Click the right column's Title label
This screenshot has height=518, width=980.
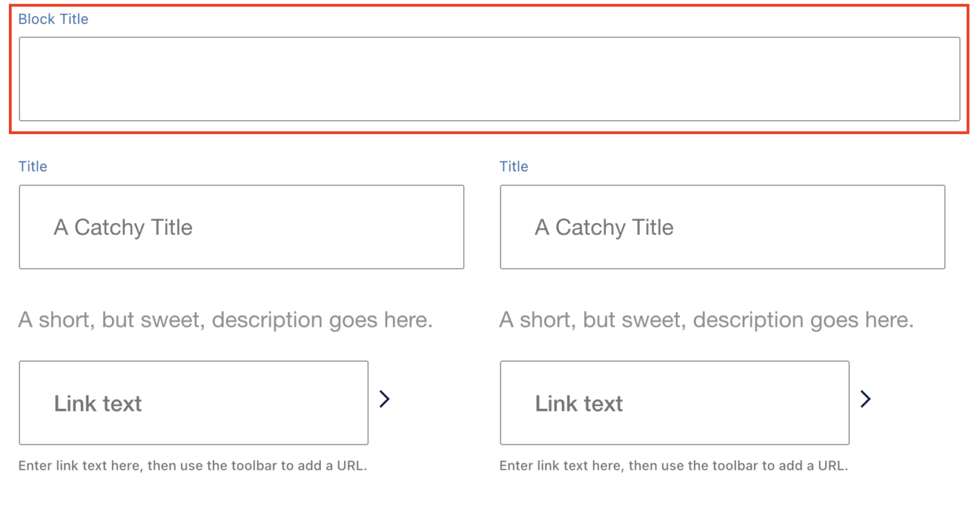(x=513, y=166)
